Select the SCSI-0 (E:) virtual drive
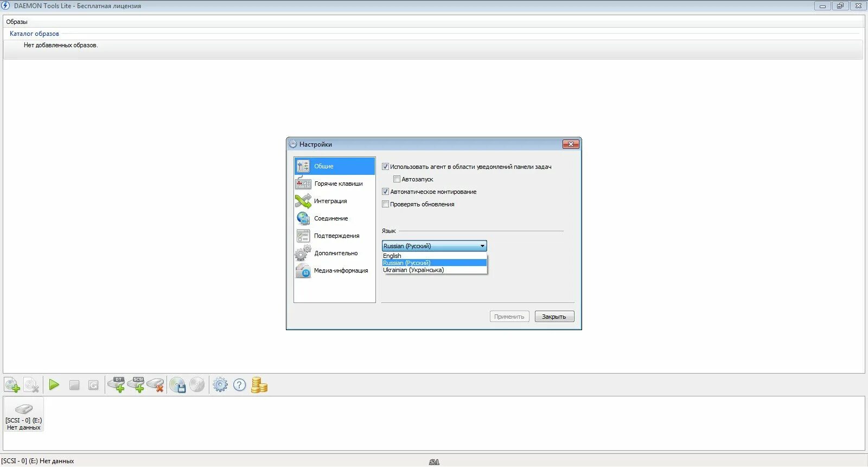This screenshot has height=467, width=868. pyautogui.click(x=23, y=415)
